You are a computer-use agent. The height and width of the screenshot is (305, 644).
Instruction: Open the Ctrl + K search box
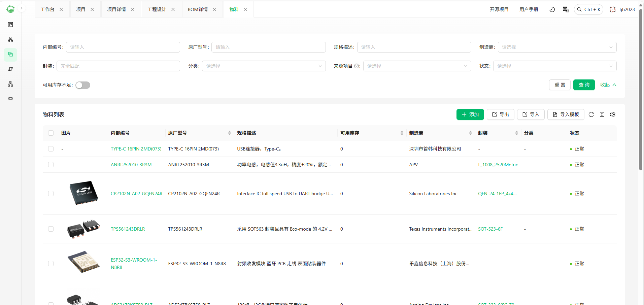[x=588, y=9]
